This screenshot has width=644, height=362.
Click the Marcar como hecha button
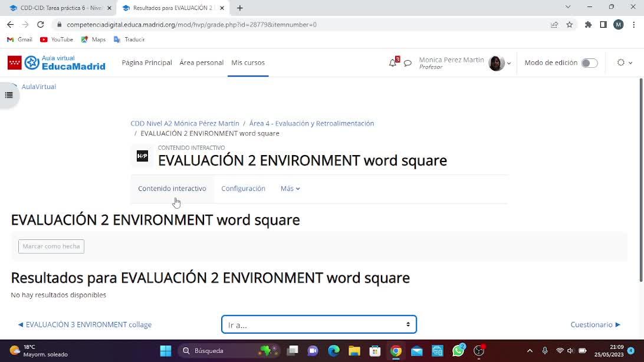(51, 246)
